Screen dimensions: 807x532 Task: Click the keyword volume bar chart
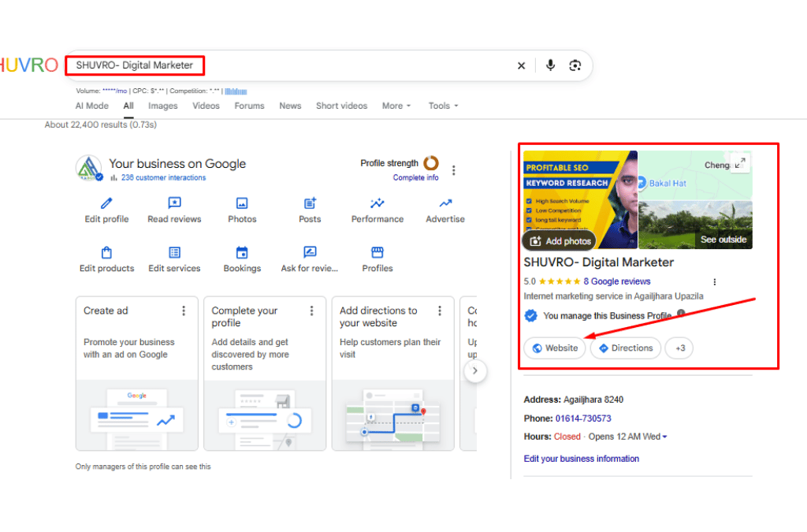click(x=236, y=91)
